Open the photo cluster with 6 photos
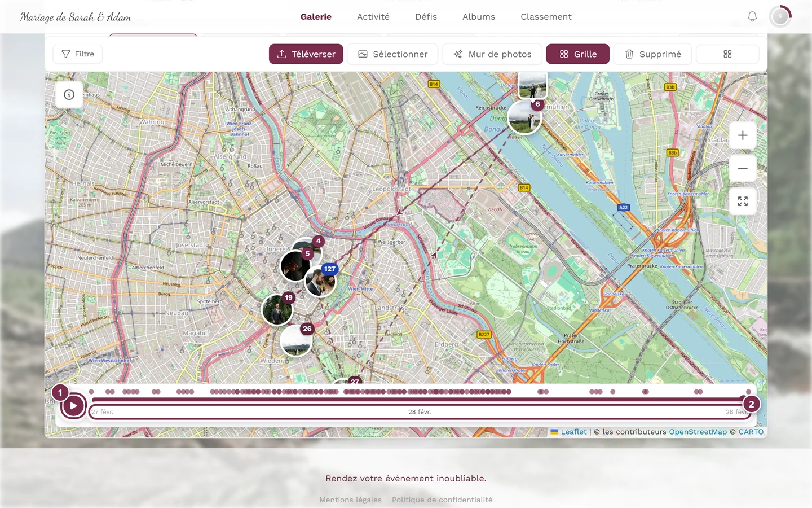The height and width of the screenshot is (508, 812). point(525,117)
